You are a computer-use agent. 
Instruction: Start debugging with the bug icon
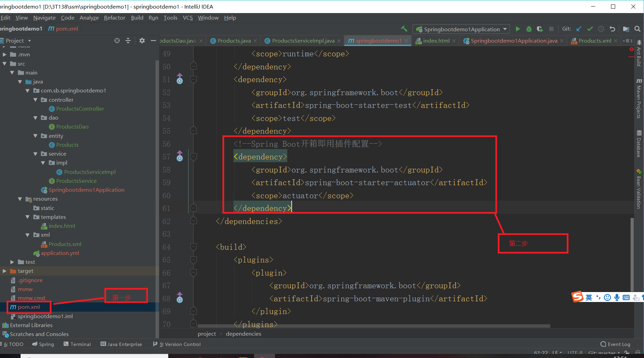point(529,29)
